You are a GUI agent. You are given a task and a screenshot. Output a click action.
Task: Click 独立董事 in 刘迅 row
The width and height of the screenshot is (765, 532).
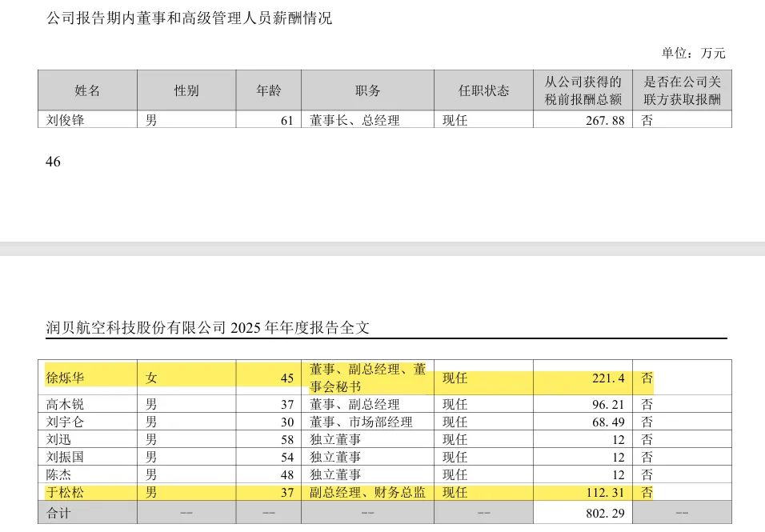[x=335, y=439]
